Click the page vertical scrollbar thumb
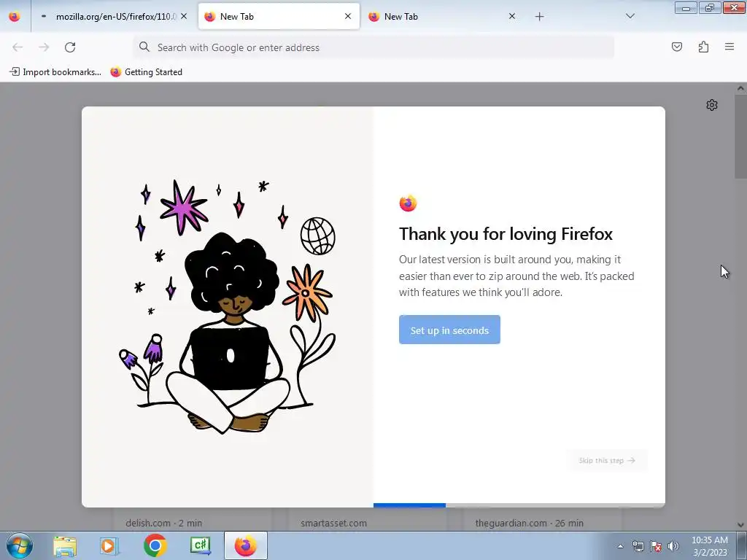Image resolution: width=747 pixels, height=560 pixels. 740,136
